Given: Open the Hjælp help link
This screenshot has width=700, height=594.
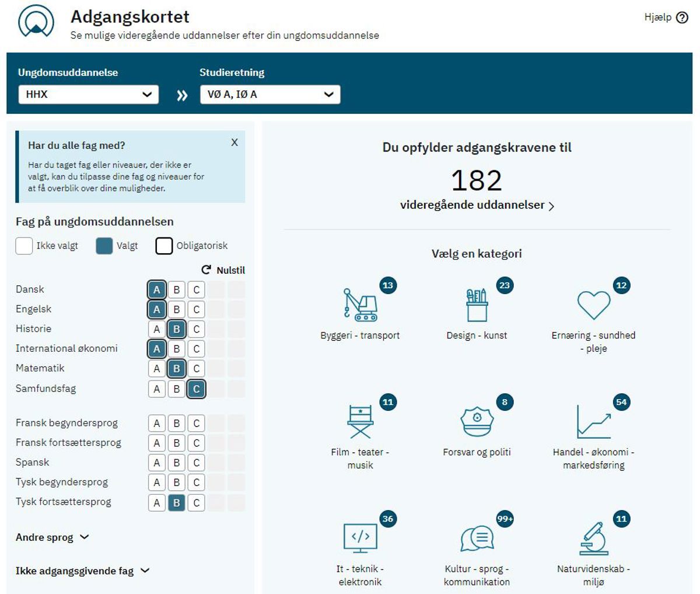Looking at the screenshot, I should coord(666,18).
